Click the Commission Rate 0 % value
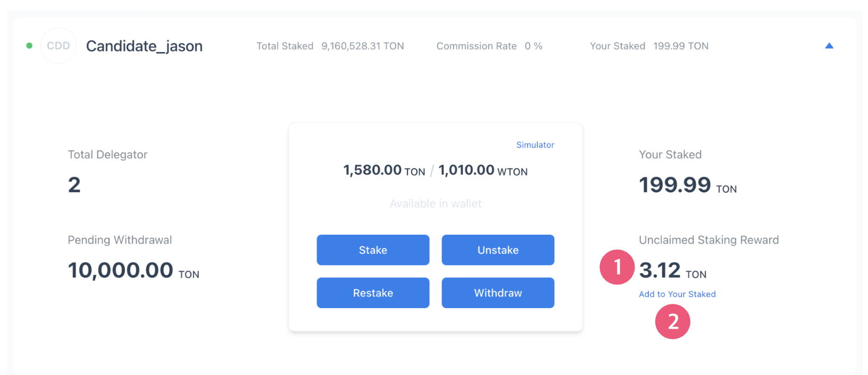 (533, 46)
